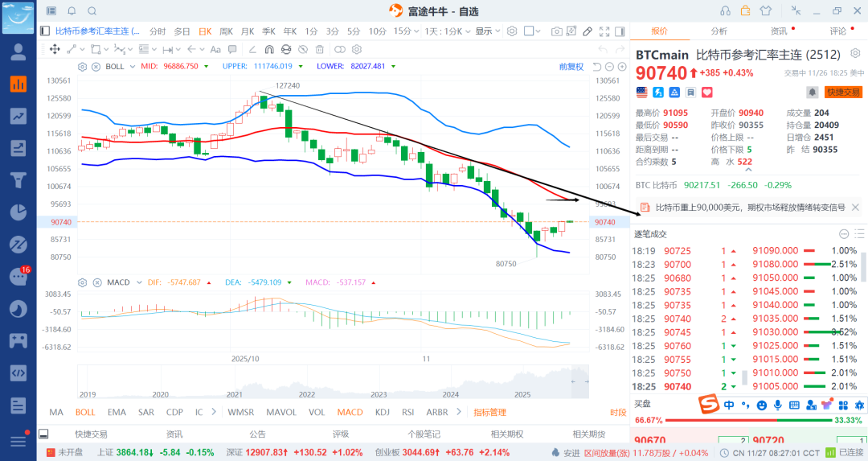
Task: Select the comment bubble annotation tool
Action: coord(232,49)
